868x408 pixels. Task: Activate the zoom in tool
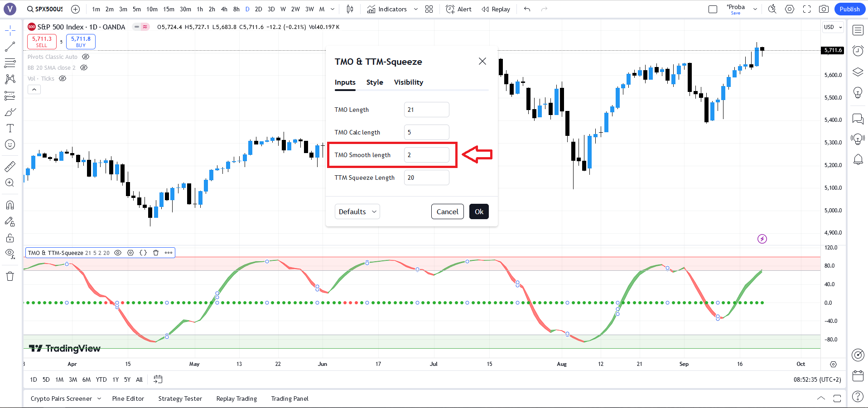(x=10, y=182)
